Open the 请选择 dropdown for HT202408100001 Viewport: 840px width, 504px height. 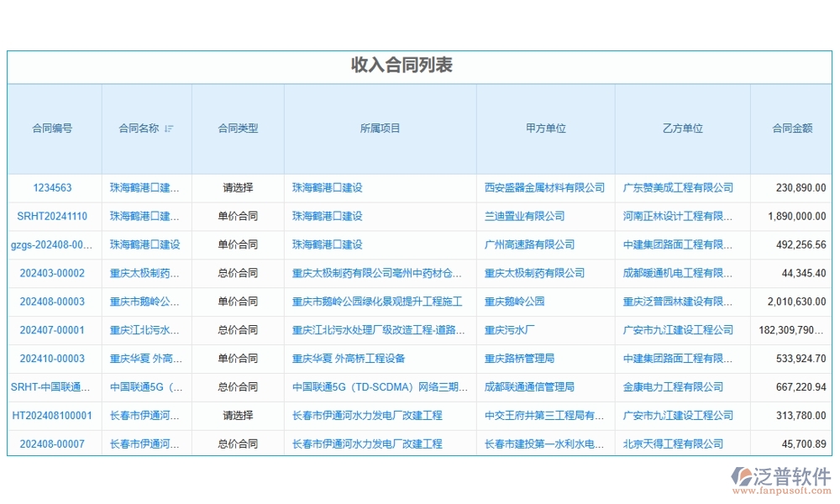tap(238, 415)
